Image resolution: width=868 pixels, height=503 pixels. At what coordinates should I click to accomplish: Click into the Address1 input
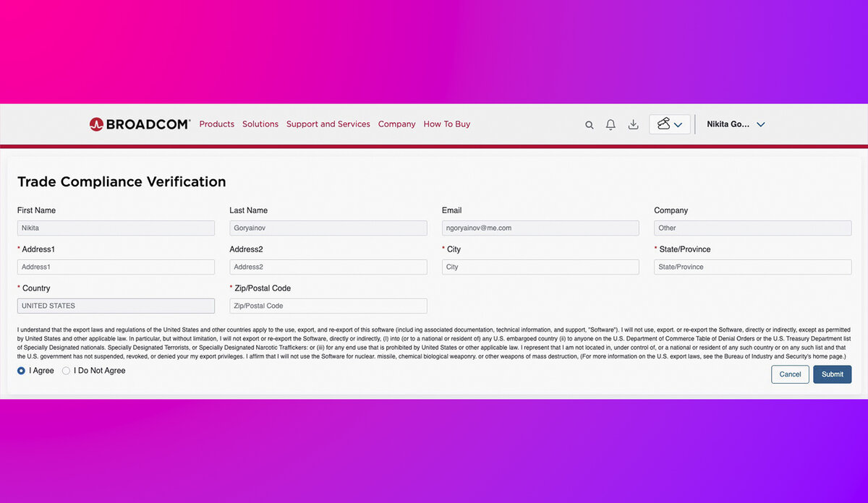coord(116,267)
